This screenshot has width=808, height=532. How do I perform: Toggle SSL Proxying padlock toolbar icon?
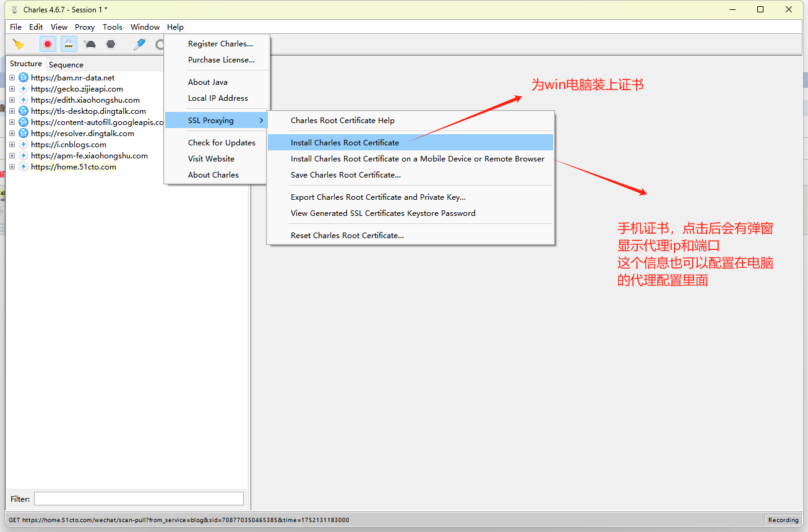(69, 44)
